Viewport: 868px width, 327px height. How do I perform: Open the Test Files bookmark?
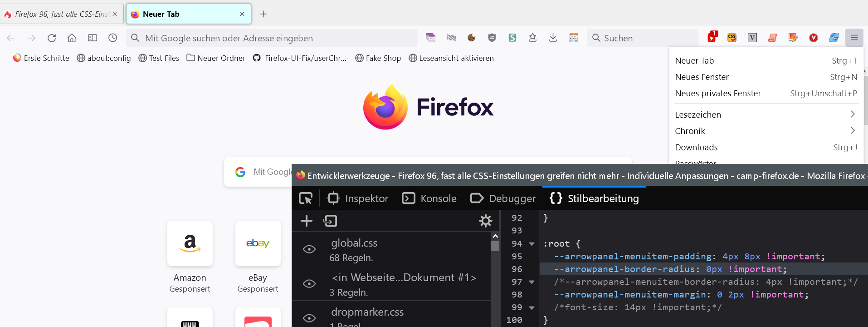(159, 58)
